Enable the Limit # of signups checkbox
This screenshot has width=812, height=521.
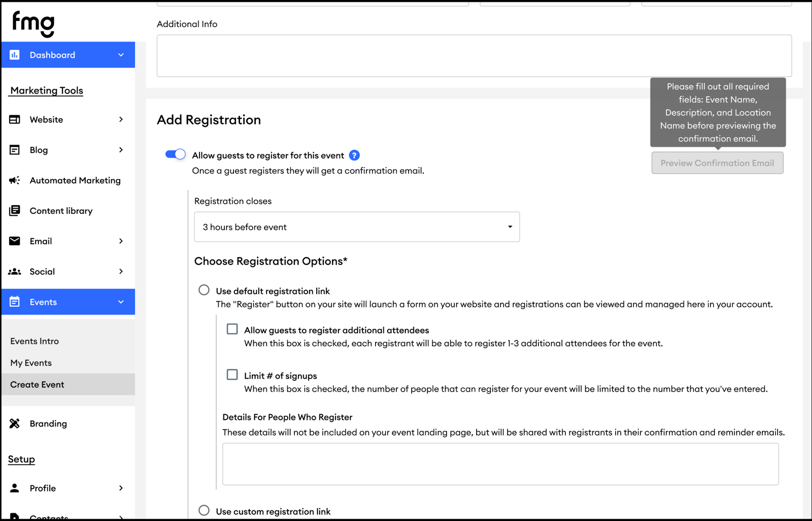tap(232, 375)
